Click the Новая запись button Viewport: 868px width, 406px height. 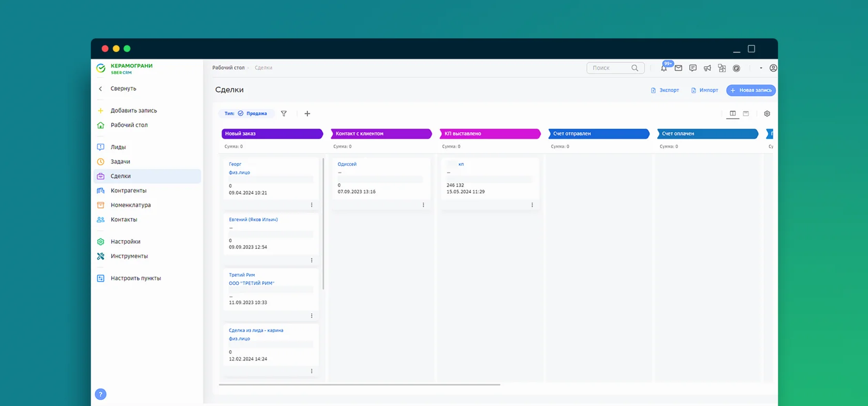751,90
